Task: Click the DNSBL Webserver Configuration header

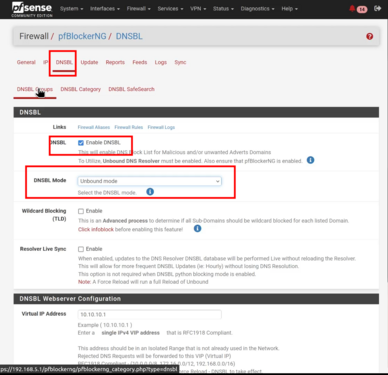Action: coord(196,299)
